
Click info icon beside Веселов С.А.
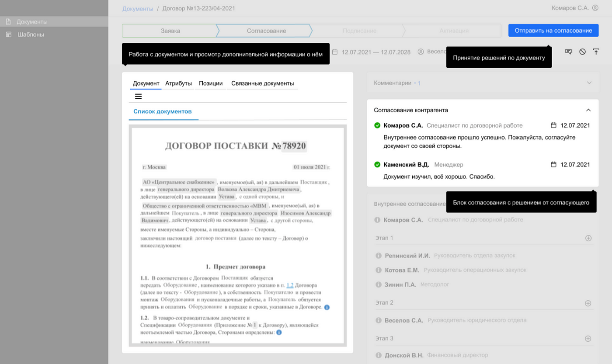click(379, 320)
